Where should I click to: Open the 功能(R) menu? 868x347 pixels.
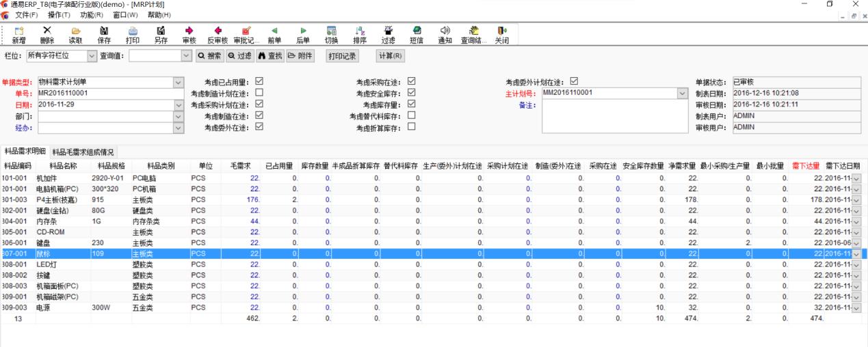pos(91,15)
